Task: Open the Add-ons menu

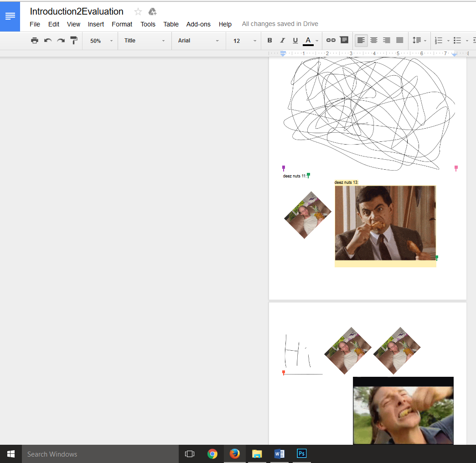Action: coord(198,24)
